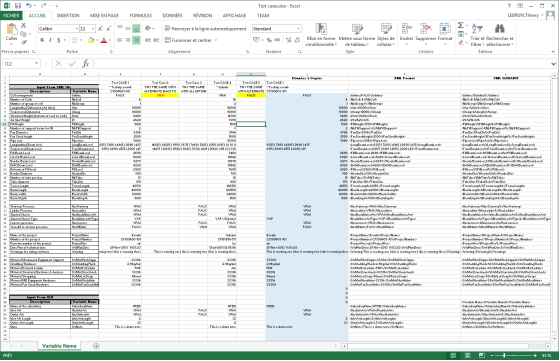Screen dimensions: 560x361
Task: Click the red font color swatch
Action: tap(104, 40)
